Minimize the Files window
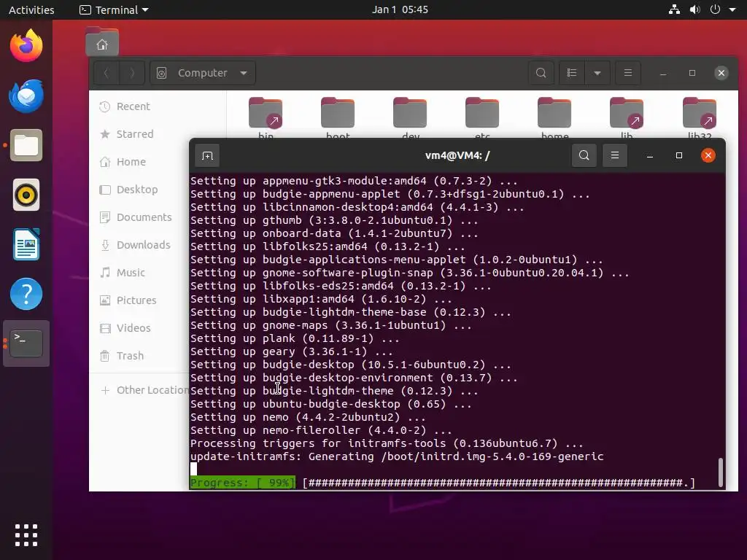The image size is (747, 560). coord(662,73)
